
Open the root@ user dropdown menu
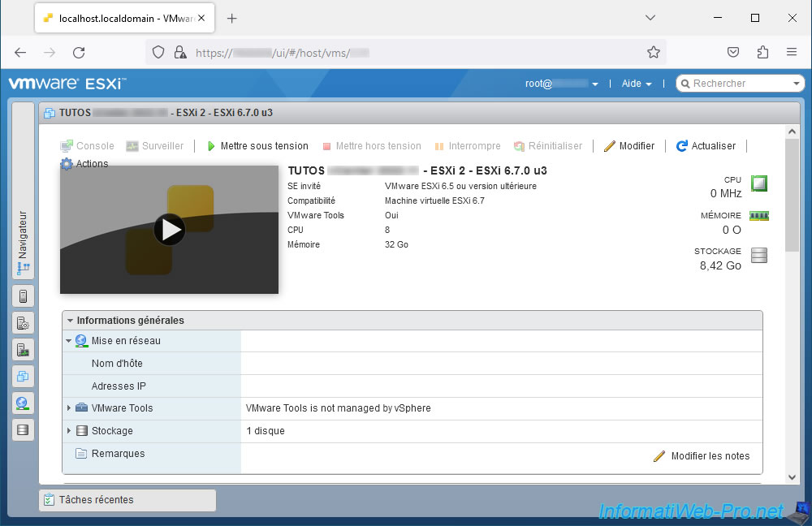click(562, 84)
